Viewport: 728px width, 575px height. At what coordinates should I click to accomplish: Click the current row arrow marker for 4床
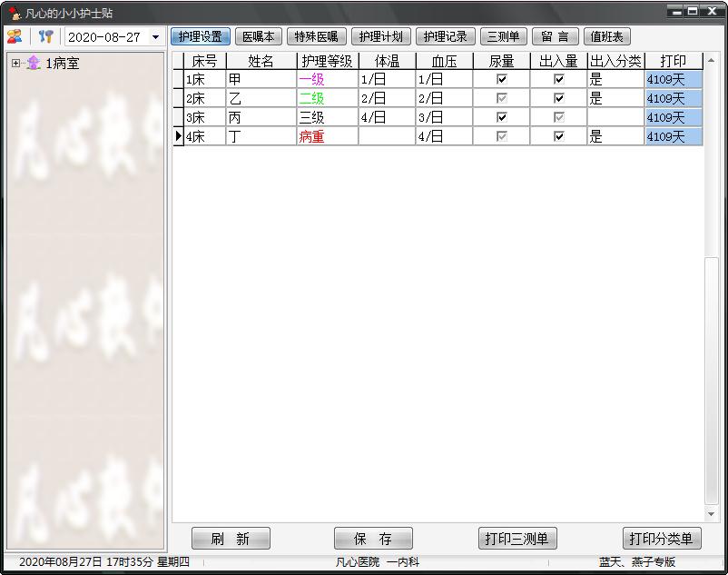pyautogui.click(x=178, y=136)
